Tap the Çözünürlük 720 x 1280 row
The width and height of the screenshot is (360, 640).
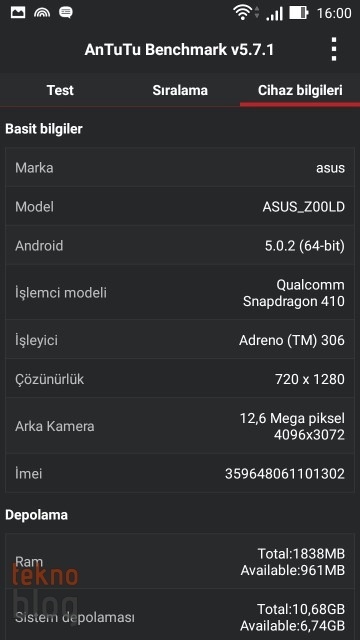click(x=180, y=379)
